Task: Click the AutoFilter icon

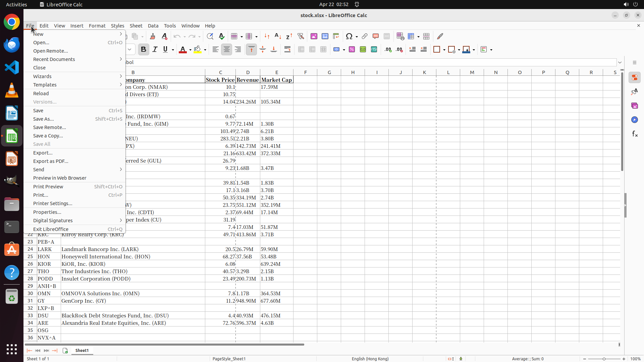Action: (x=301, y=36)
